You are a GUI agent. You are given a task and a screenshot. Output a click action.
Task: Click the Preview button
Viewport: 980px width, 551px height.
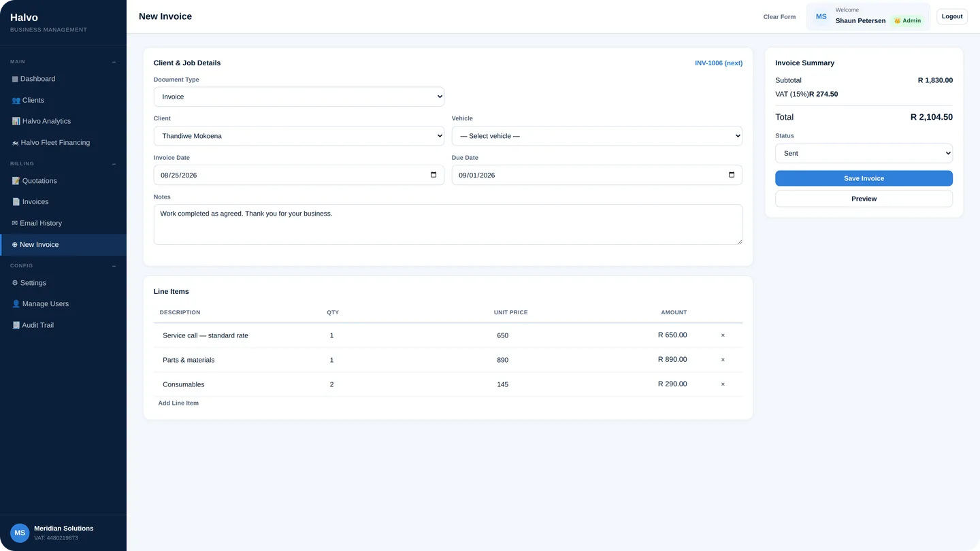pyautogui.click(x=864, y=199)
